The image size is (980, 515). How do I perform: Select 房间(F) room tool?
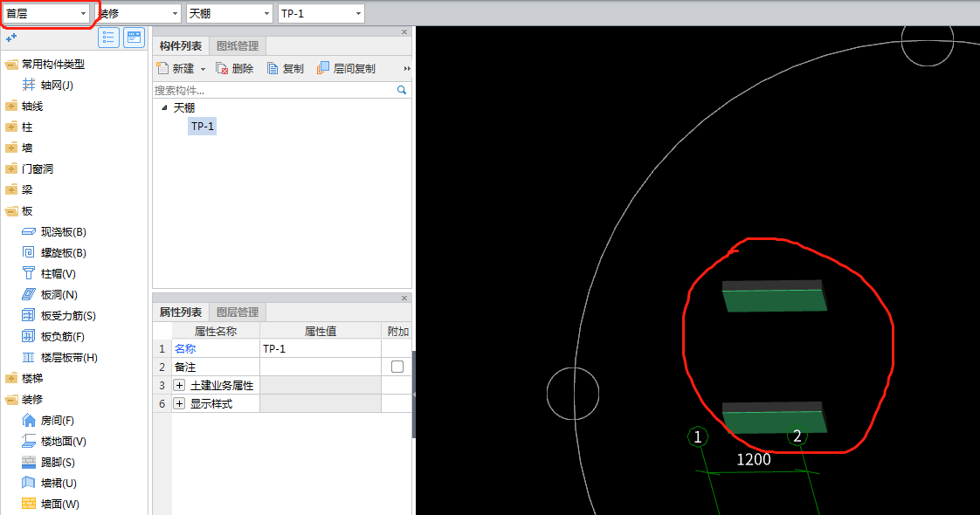point(48,421)
